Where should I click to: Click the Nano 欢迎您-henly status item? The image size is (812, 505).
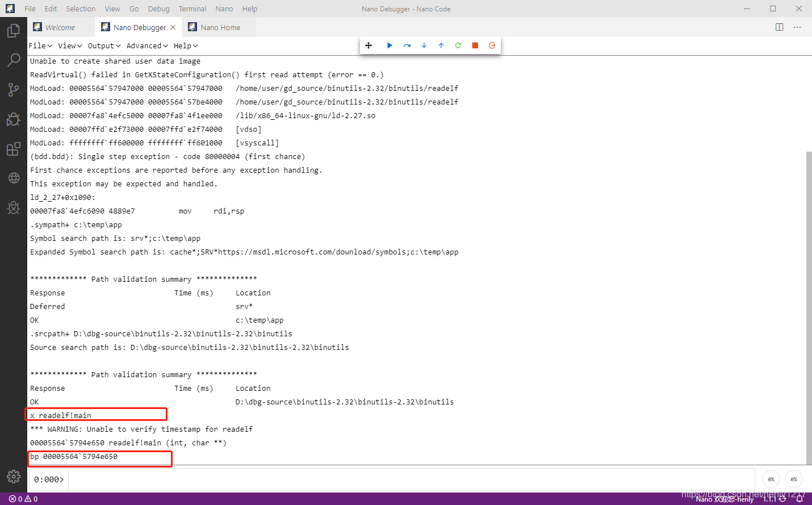click(725, 499)
